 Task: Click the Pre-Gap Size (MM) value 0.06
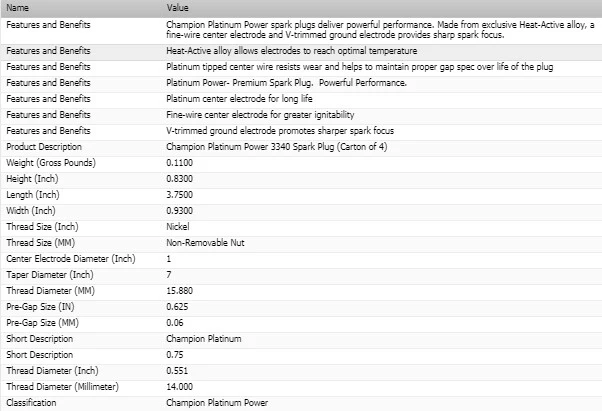tap(175, 323)
